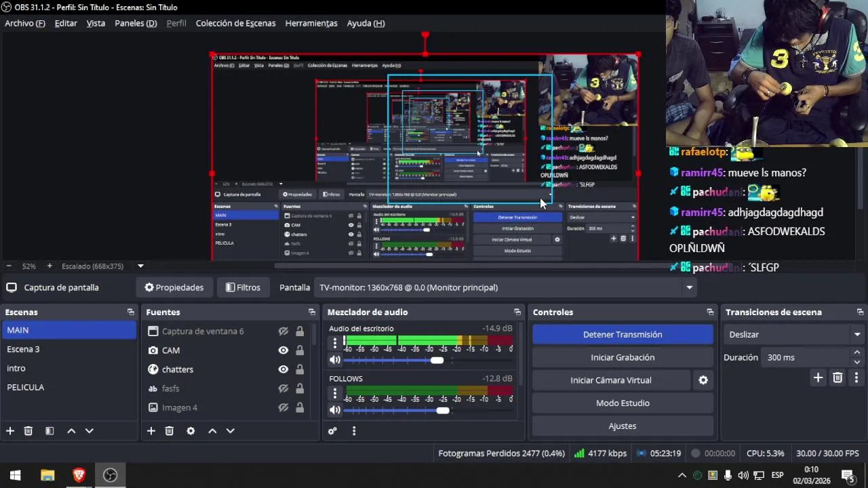The image size is (868, 488).
Task: Pop out the Controles dock panel
Action: click(710, 312)
